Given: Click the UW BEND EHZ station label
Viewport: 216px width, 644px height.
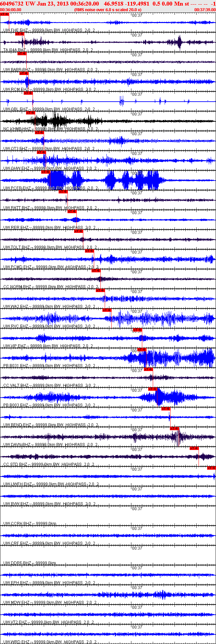Looking at the screenshot, I should coord(17,425).
